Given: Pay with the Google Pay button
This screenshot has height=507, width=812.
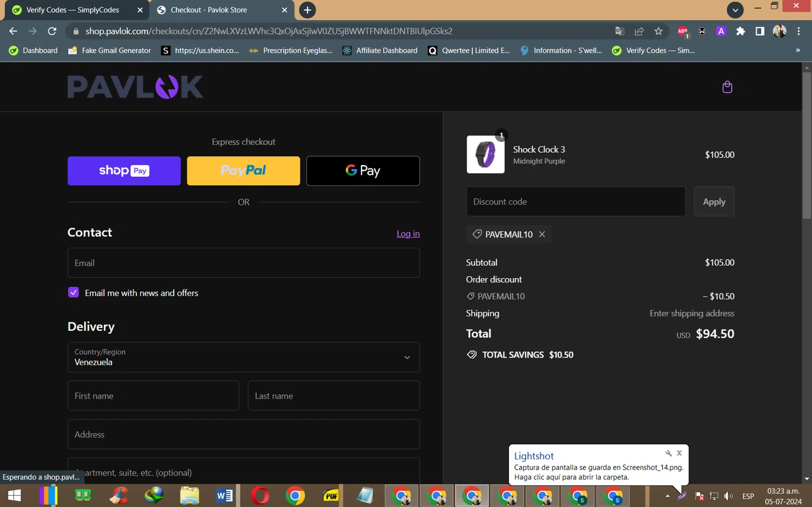Looking at the screenshot, I should 363,171.
